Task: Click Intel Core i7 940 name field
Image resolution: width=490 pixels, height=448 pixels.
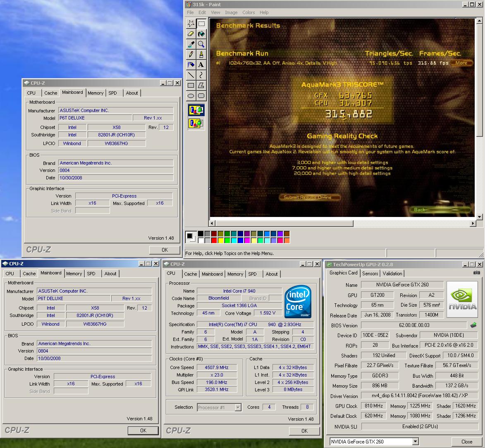Action: pyautogui.click(x=239, y=291)
